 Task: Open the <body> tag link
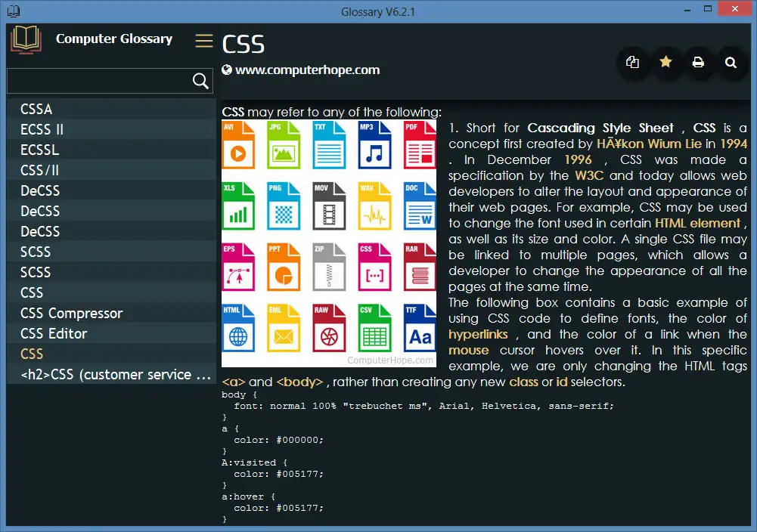point(299,382)
